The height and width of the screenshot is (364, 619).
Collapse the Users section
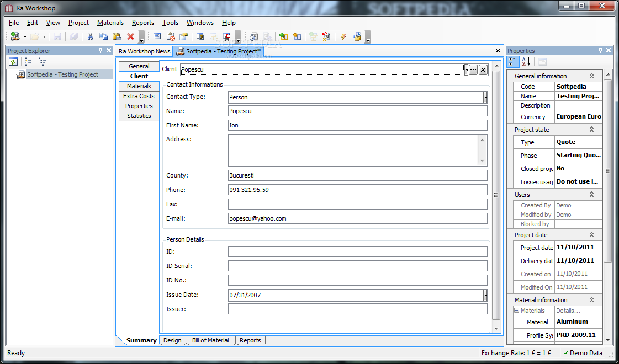pos(591,195)
